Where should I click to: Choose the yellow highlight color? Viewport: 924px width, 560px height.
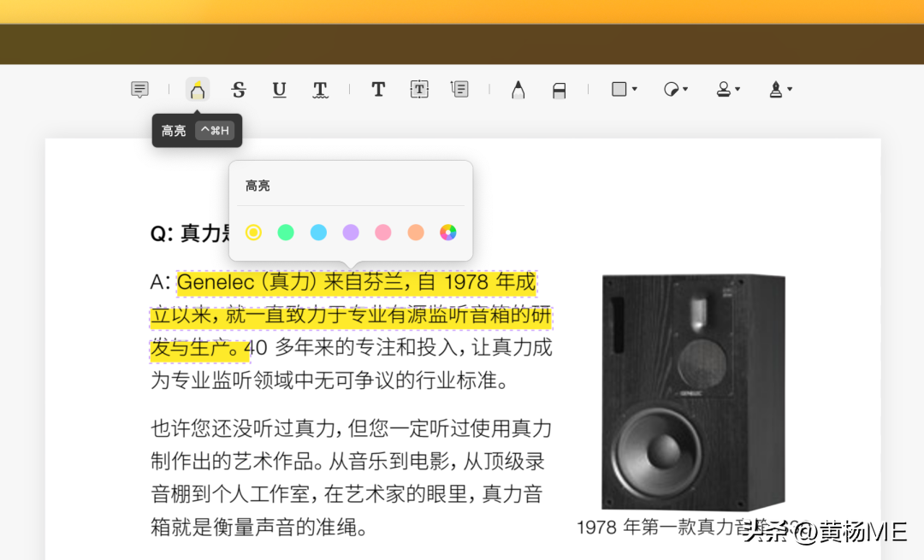(253, 233)
